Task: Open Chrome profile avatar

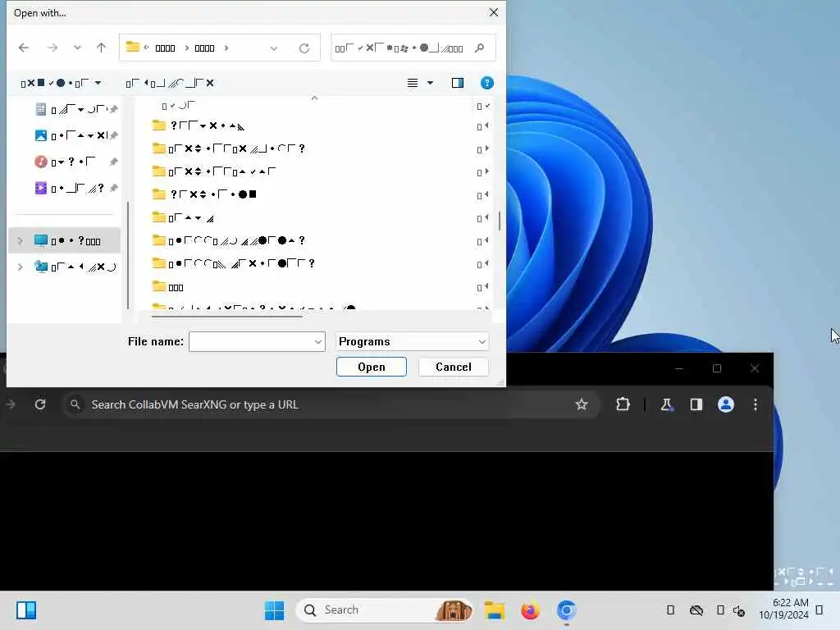Action: tap(726, 404)
